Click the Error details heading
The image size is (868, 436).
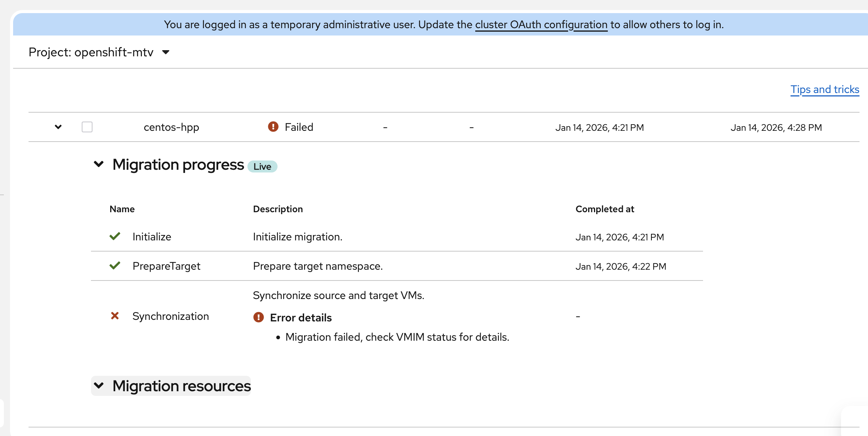(x=301, y=318)
